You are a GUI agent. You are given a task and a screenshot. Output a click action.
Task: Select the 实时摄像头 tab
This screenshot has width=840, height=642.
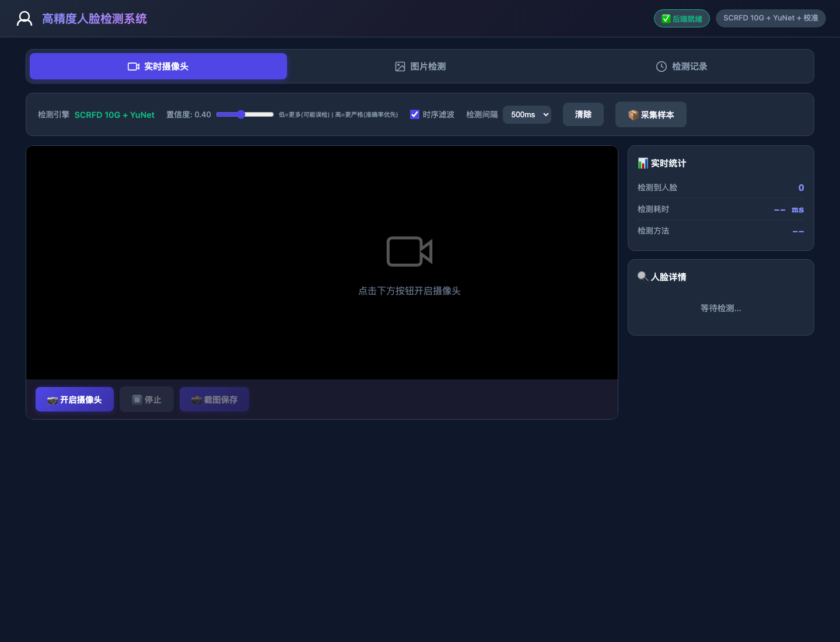click(158, 67)
